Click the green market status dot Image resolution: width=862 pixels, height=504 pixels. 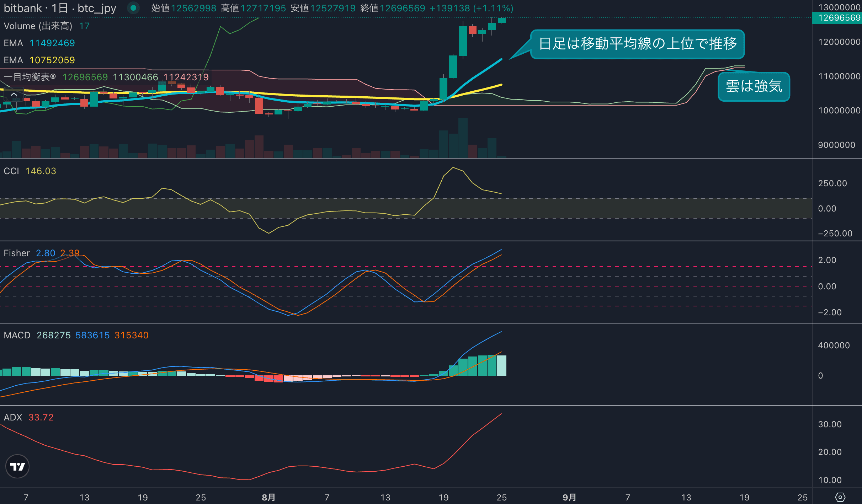[x=133, y=8]
